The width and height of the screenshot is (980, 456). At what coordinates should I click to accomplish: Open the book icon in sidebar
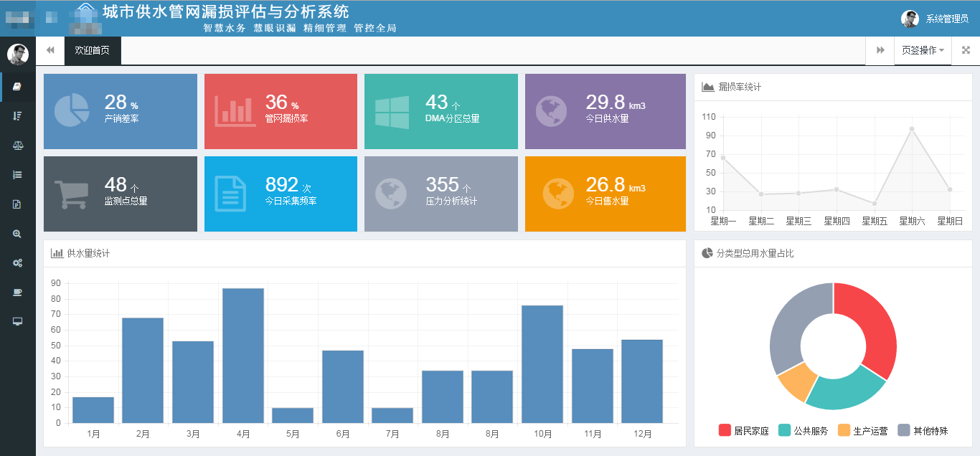coord(18,86)
